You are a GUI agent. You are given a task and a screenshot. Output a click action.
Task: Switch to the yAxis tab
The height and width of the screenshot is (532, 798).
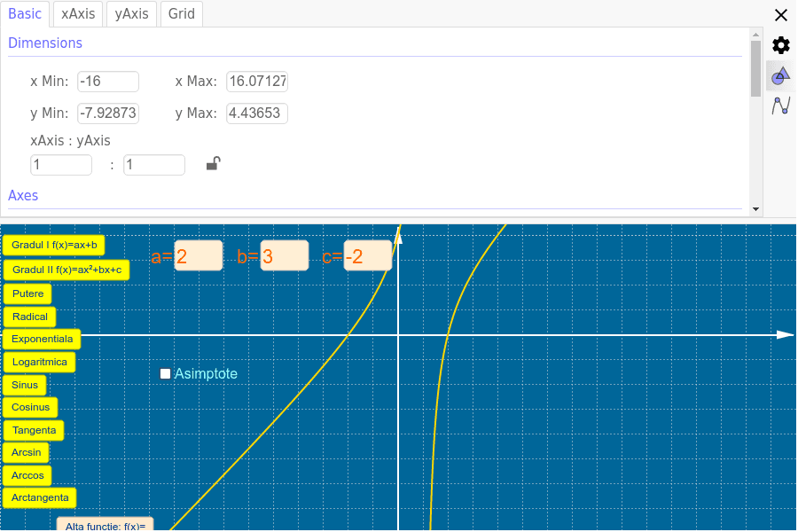pyautogui.click(x=131, y=13)
